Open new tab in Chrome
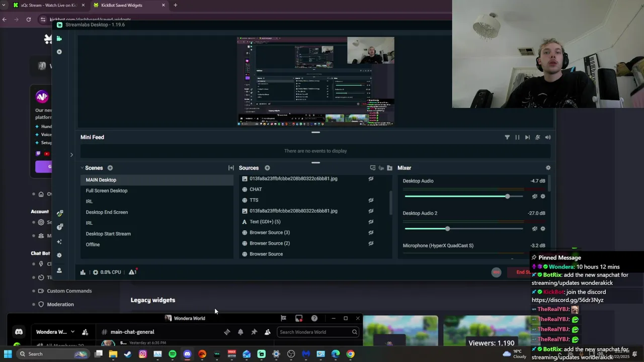The width and height of the screenshot is (644, 362). (x=175, y=5)
